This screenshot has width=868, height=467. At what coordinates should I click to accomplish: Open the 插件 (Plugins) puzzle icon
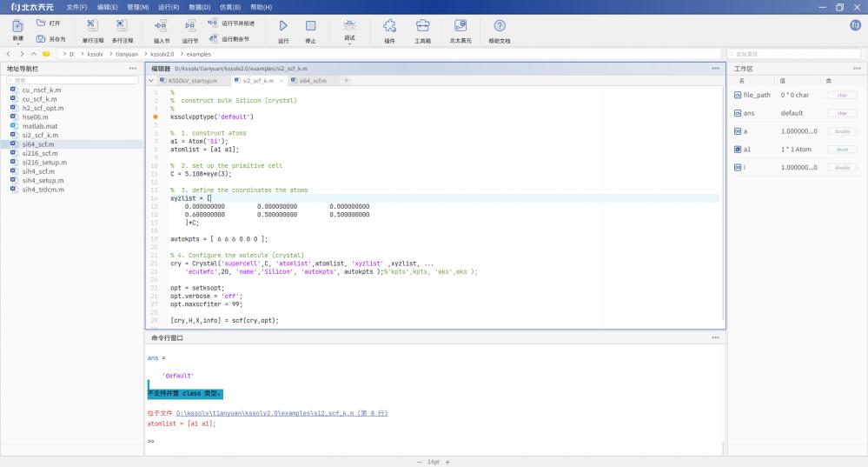point(389,26)
